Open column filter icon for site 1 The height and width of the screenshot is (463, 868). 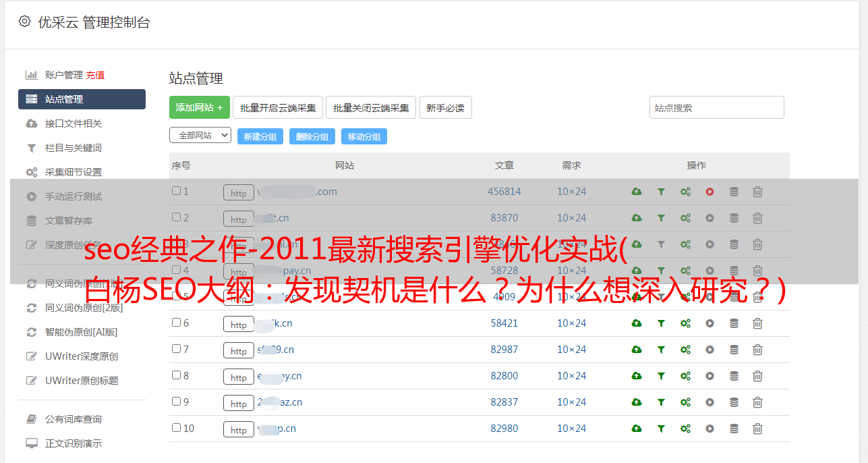[661, 192]
